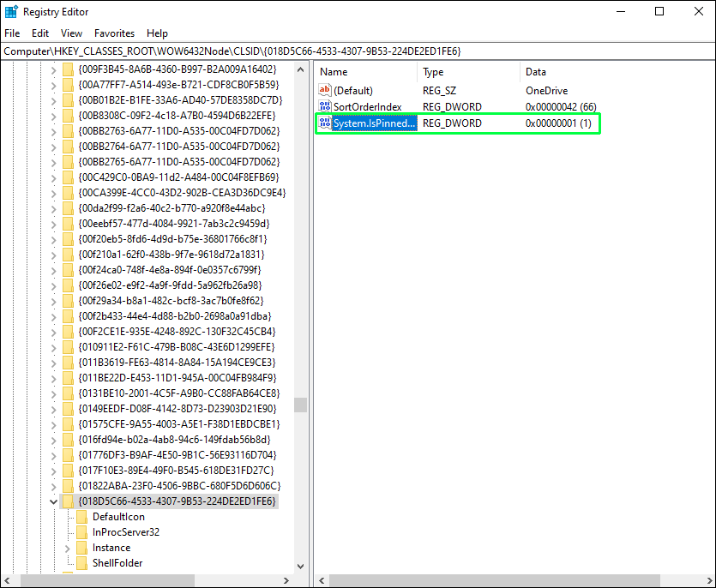Viewport: 716px width, 588px height.
Task: Click the Registry Editor app icon in title bar
Action: [x=11, y=11]
